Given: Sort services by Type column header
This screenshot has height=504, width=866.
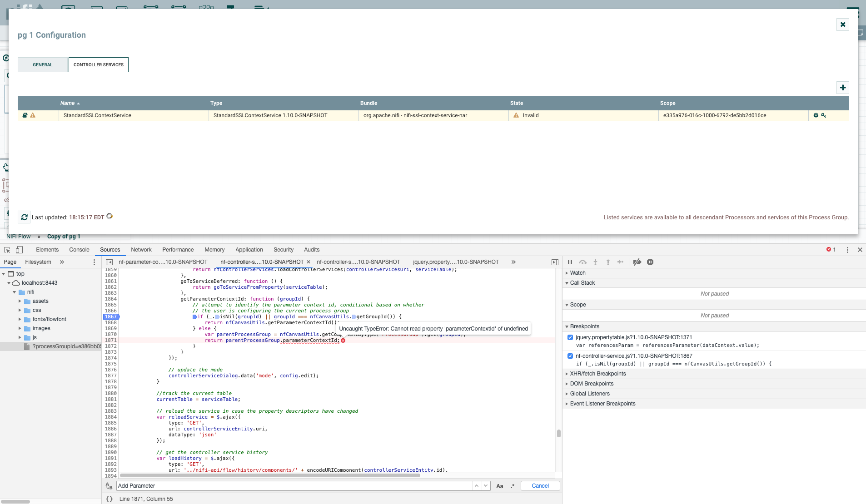Looking at the screenshot, I should coord(216,103).
